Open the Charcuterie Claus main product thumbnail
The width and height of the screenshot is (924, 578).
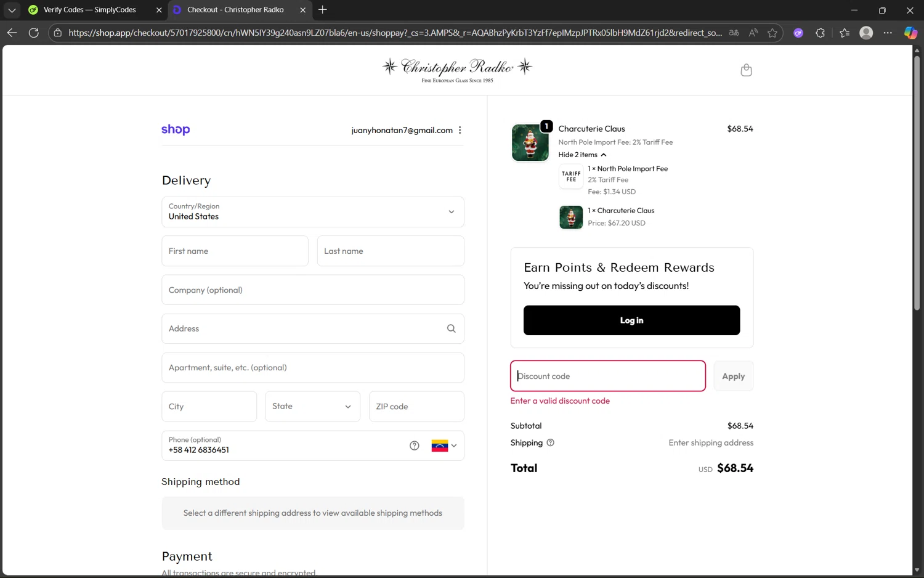point(530,142)
